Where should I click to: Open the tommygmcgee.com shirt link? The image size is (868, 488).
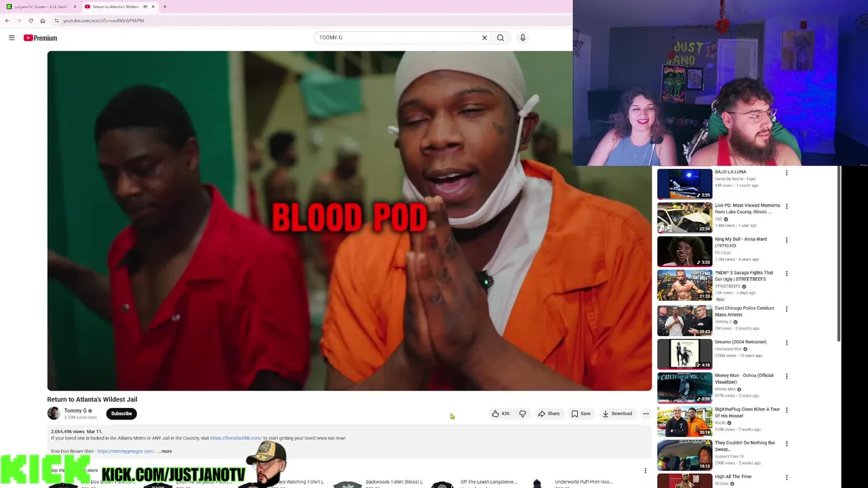click(x=125, y=451)
